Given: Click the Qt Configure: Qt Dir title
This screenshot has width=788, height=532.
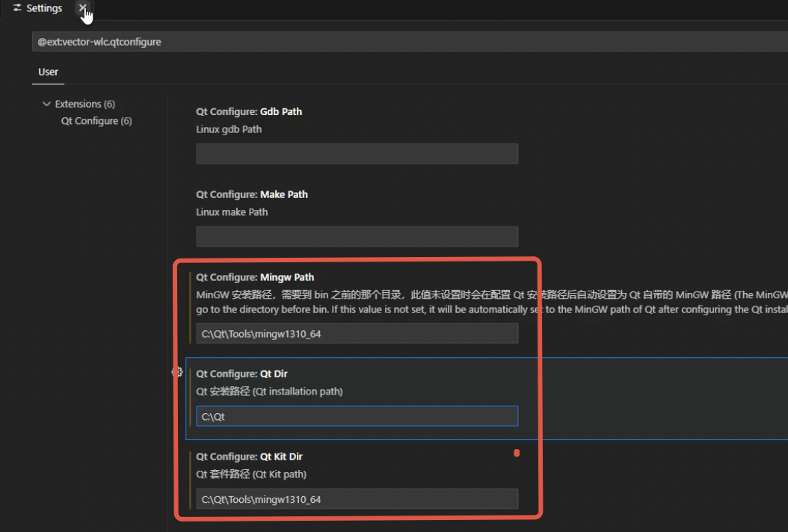Looking at the screenshot, I should click(x=241, y=374).
